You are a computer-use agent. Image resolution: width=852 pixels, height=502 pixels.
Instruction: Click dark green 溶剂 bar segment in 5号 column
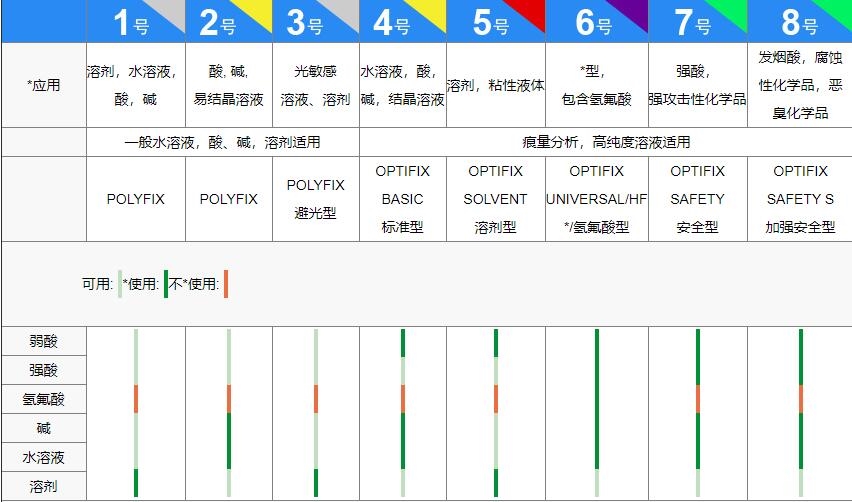496,483
